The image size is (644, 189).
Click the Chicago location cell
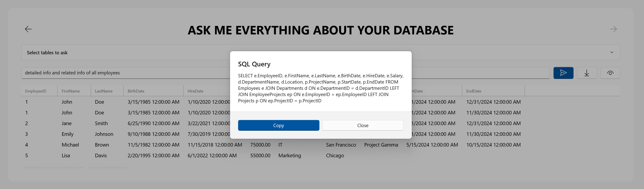(335, 156)
